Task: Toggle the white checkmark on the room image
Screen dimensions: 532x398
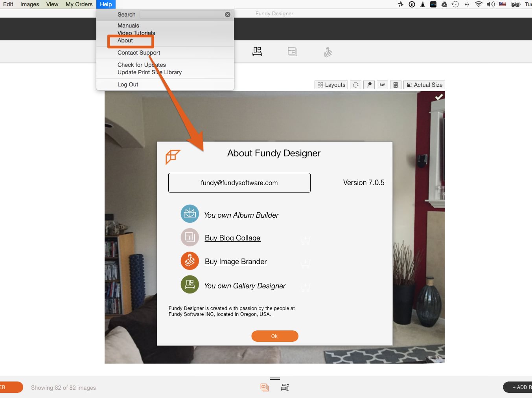Action: pyautogui.click(x=439, y=97)
